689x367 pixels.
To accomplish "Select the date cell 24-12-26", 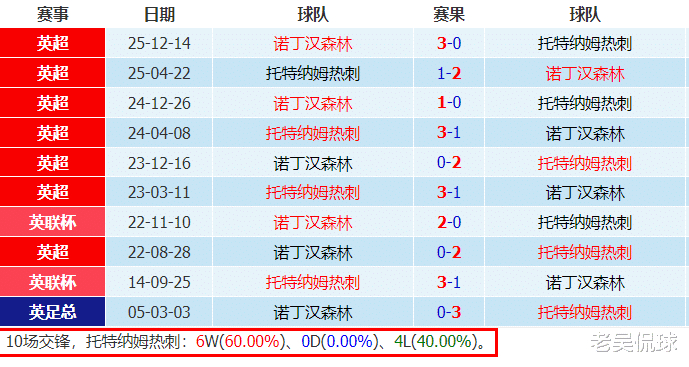I will click(159, 103).
